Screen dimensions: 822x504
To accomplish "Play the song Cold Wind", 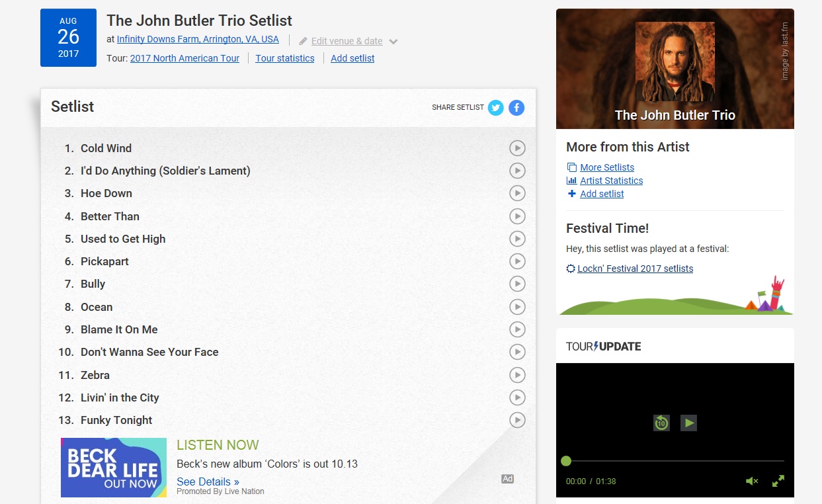I will pyautogui.click(x=517, y=148).
